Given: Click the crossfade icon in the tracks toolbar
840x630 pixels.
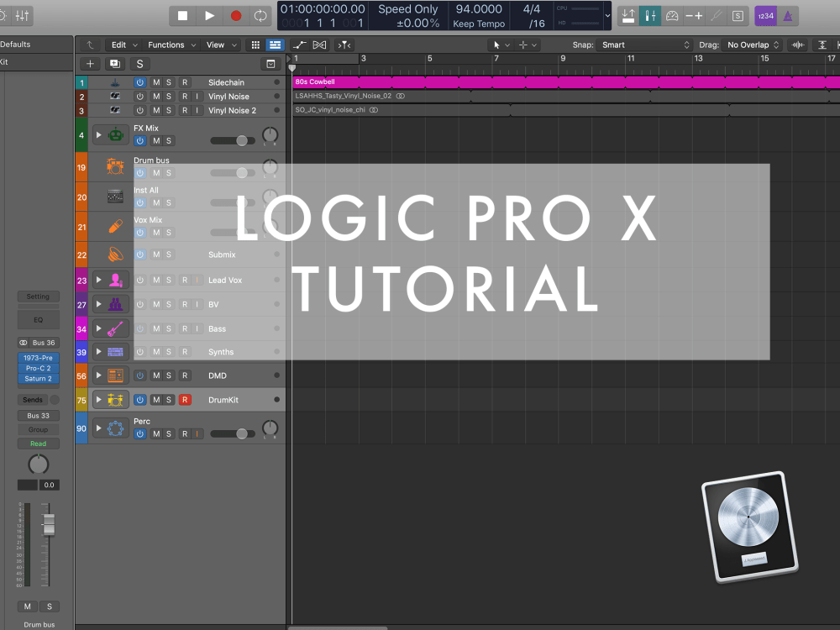Looking at the screenshot, I should coord(319,45).
